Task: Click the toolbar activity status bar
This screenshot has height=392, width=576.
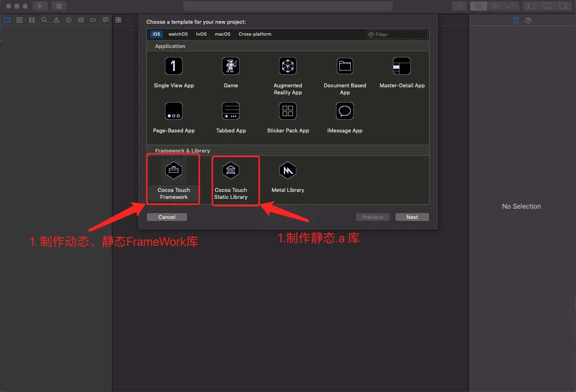Action: tap(288, 6)
